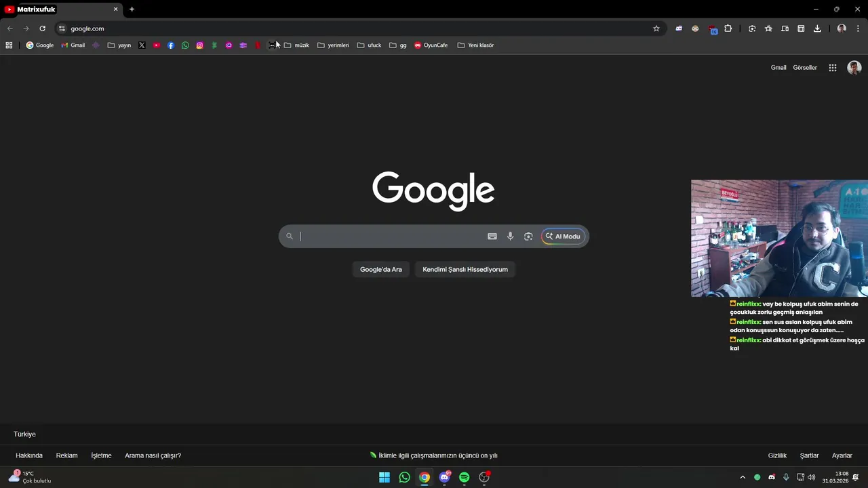
Task: Search by image using the camera icon
Action: 528,237
